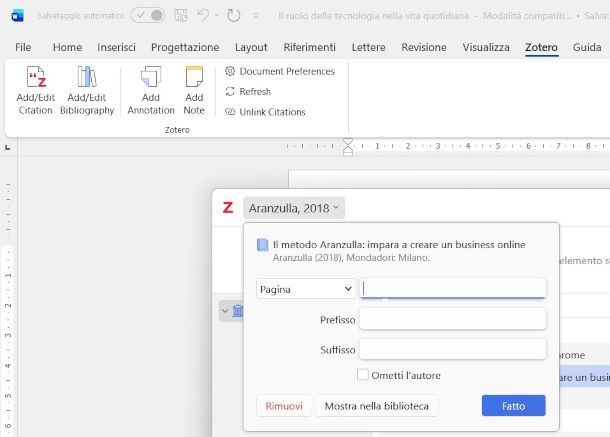Click the Word application icon
The image size is (610, 437).
point(18,16)
